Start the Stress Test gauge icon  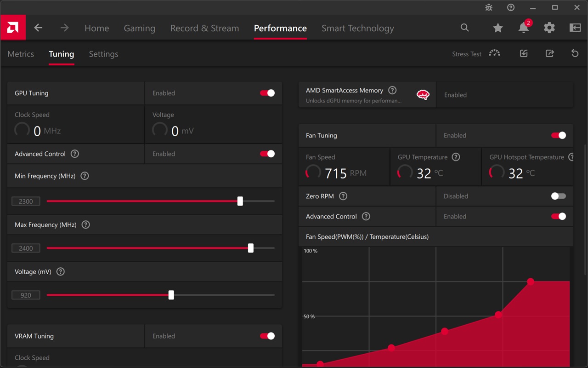(x=495, y=53)
